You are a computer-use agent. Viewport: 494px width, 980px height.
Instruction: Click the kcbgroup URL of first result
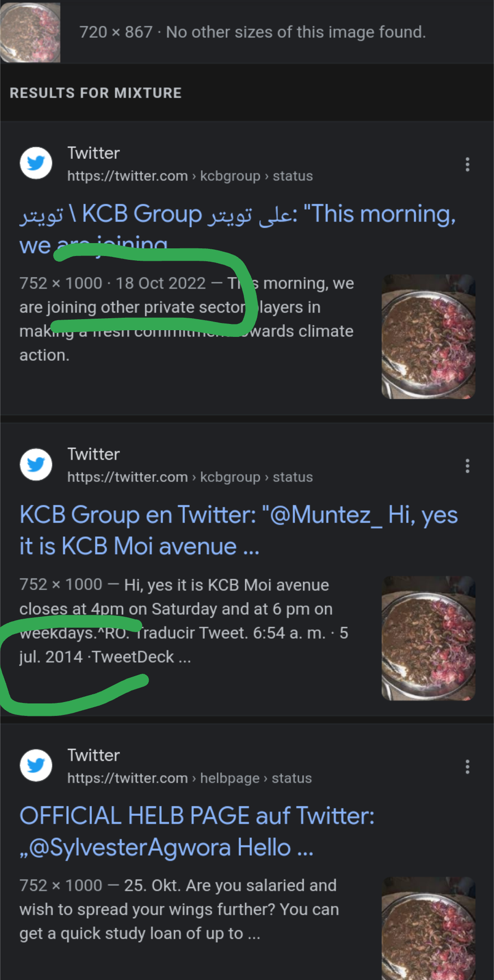coord(190,176)
